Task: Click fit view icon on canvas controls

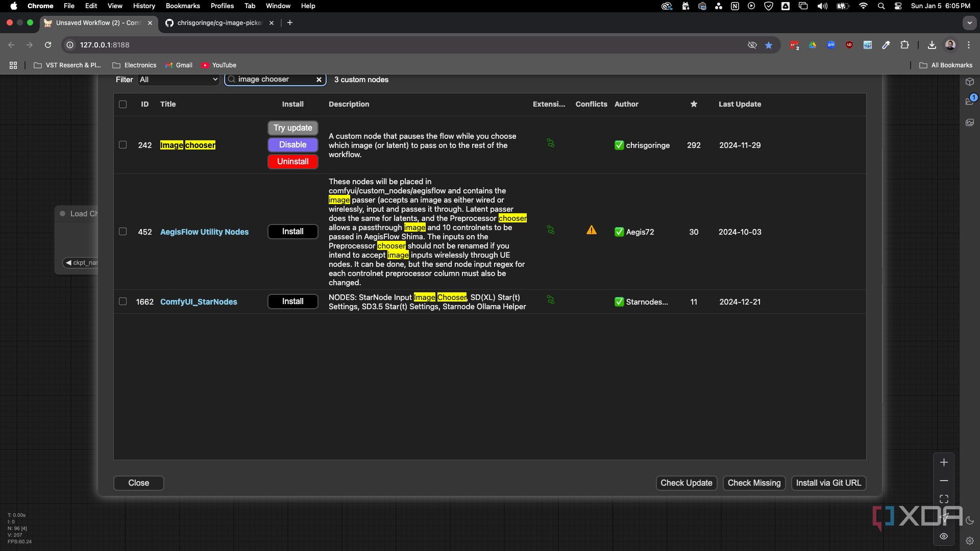Action: pos(944,499)
